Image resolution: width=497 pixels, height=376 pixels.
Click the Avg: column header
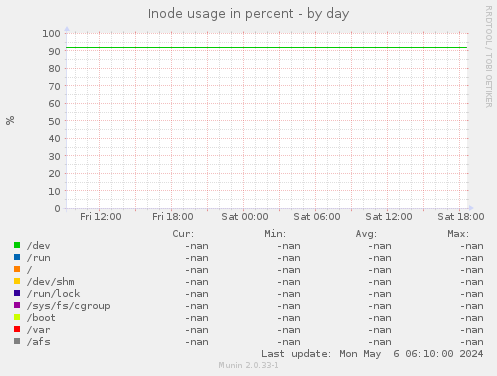click(x=366, y=234)
